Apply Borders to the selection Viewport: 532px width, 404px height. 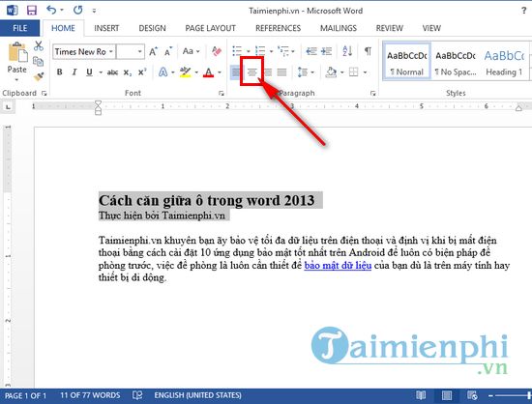pos(354,72)
